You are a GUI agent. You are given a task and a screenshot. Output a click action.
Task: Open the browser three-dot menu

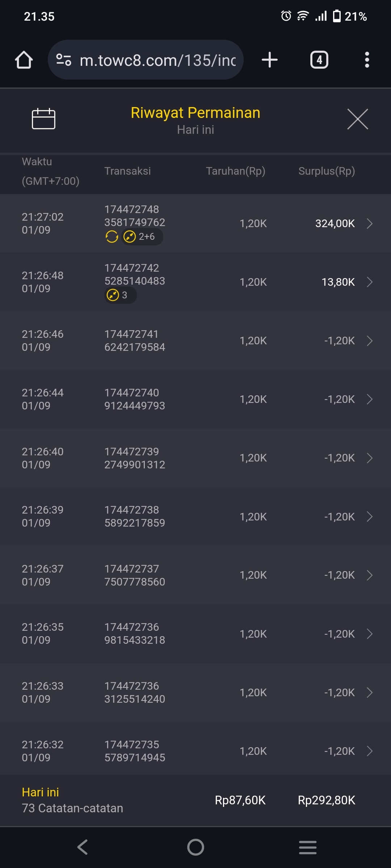pos(367,60)
